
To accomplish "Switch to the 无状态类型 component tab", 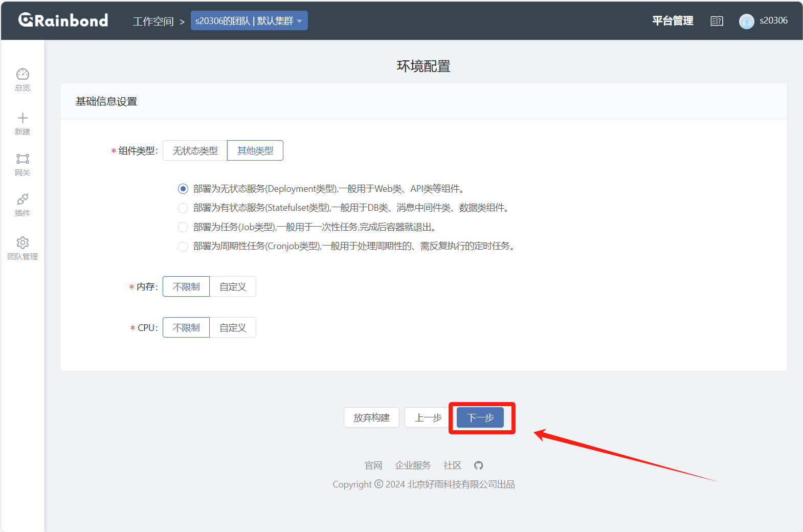I will 195,151.
